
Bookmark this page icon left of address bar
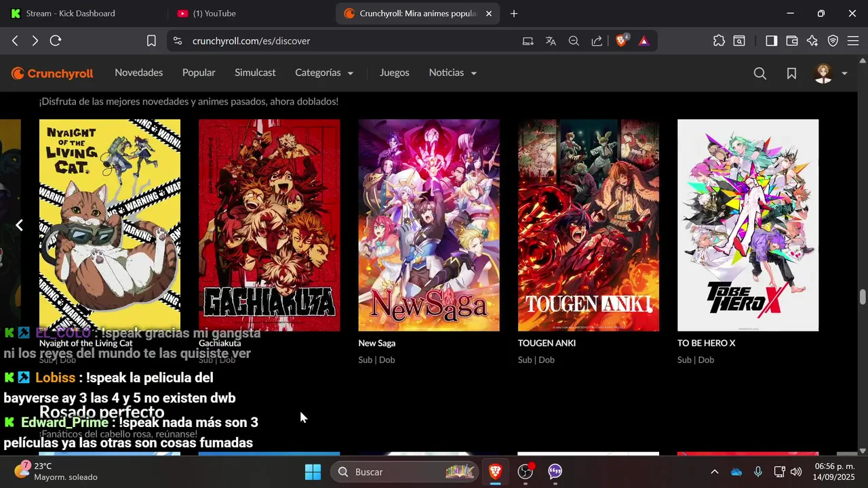(151, 41)
